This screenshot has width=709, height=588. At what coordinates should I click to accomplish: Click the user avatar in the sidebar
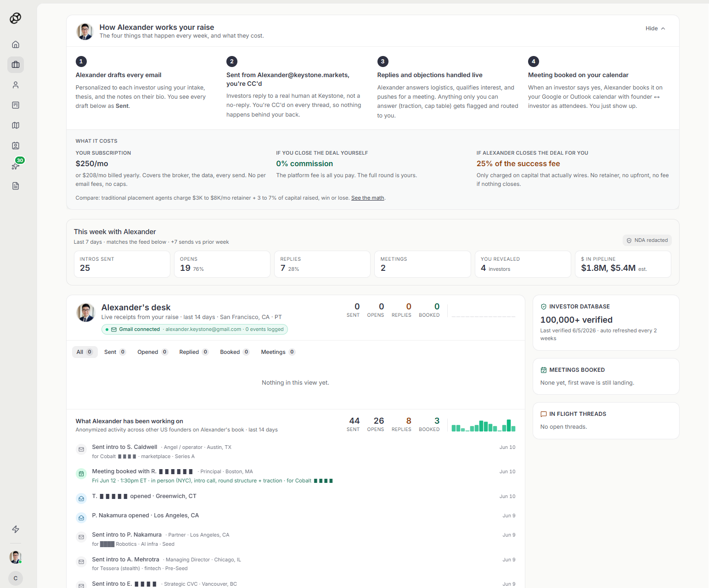point(16,557)
